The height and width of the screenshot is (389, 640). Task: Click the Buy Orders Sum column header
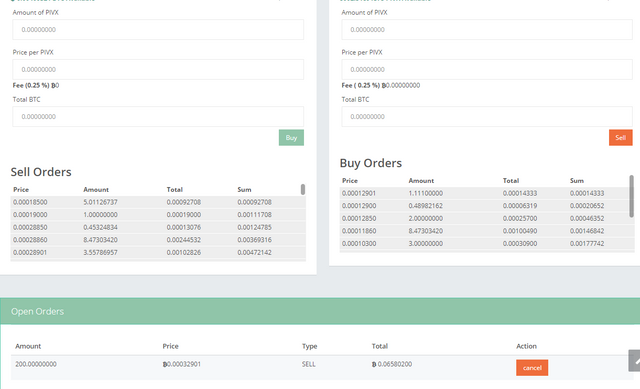pos(577,181)
